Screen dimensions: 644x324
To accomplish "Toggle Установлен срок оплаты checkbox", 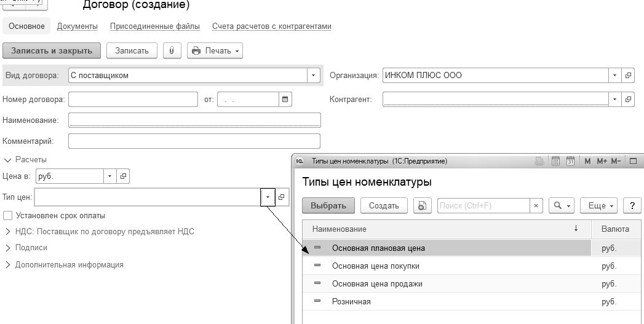I will 7,216.
